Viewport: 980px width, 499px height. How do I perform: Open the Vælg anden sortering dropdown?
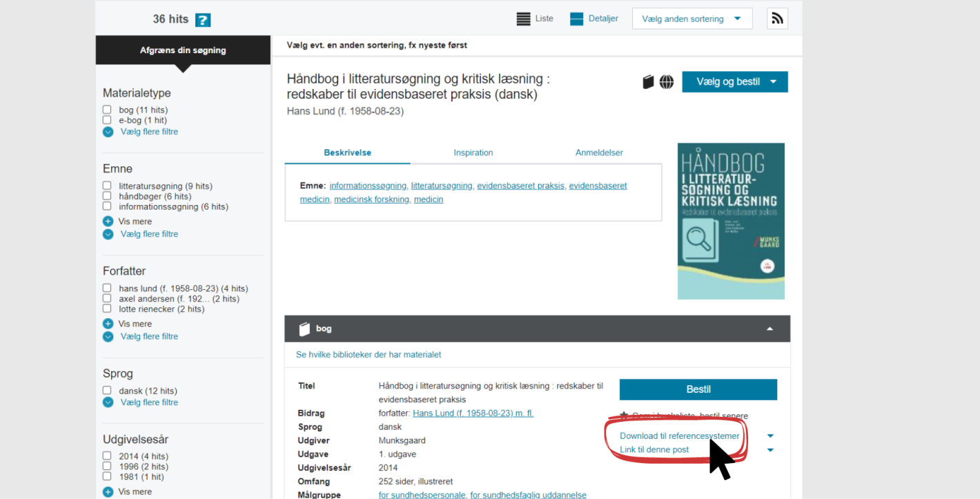(x=692, y=19)
